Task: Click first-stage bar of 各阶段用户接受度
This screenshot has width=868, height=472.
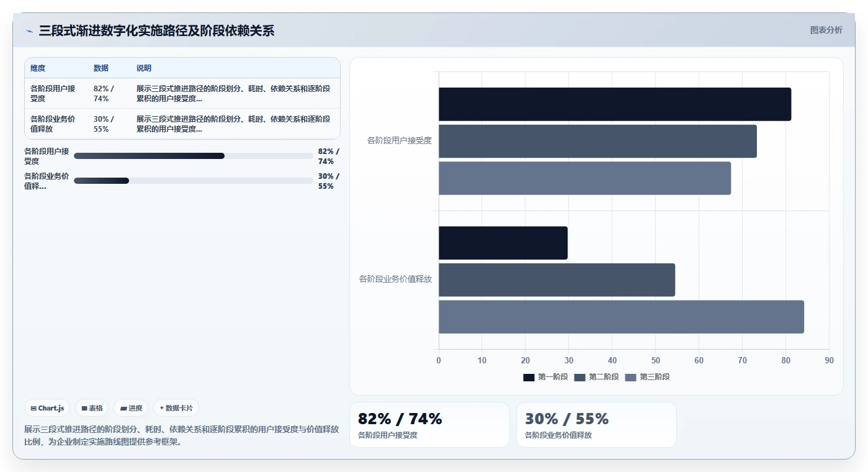Action: click(615, 104)
